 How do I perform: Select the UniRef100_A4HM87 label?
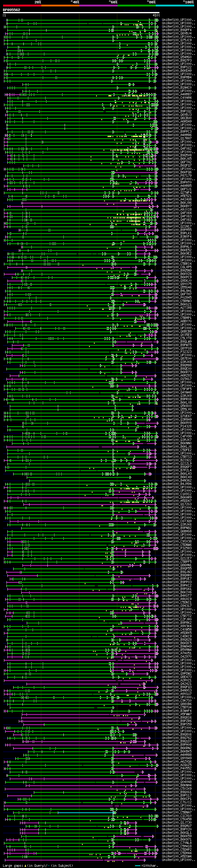point(177,94)
